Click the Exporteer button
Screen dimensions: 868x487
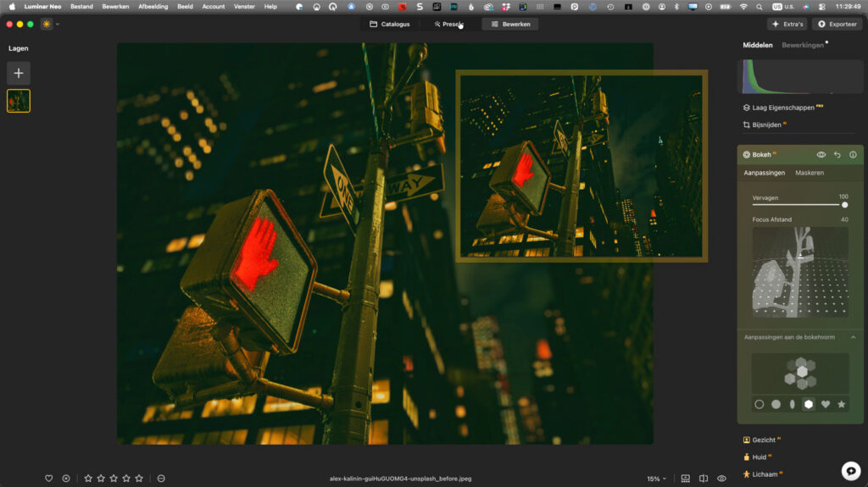coord(837,25)
